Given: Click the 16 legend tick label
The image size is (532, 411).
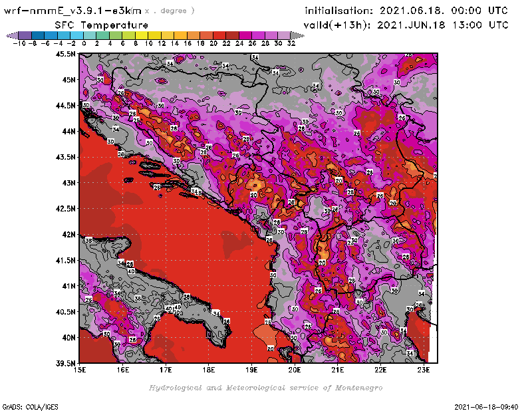Looking at the screenshot, I should tap(188, 43).
